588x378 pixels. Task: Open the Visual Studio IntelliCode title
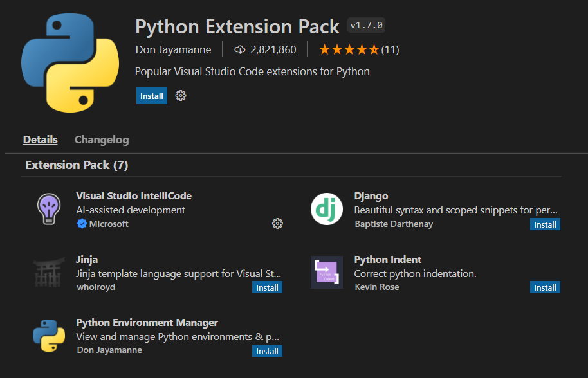(134, 196)
